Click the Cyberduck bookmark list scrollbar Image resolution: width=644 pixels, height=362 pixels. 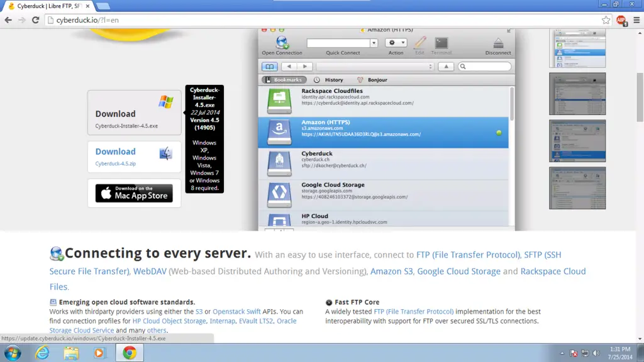point(512,104)
